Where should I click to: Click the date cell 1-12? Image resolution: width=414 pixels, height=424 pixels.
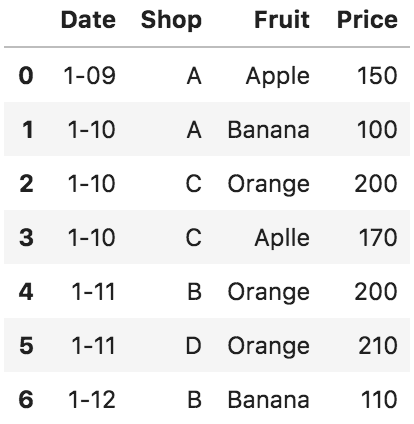(x=92, y=399)
